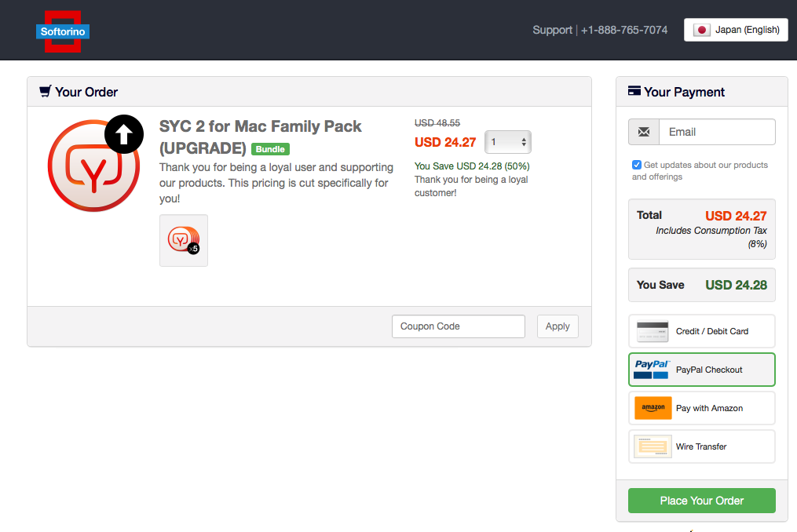Uncheck Get updates about our products
The width and height of the screenshot is (797, 532).
point(636,165)
